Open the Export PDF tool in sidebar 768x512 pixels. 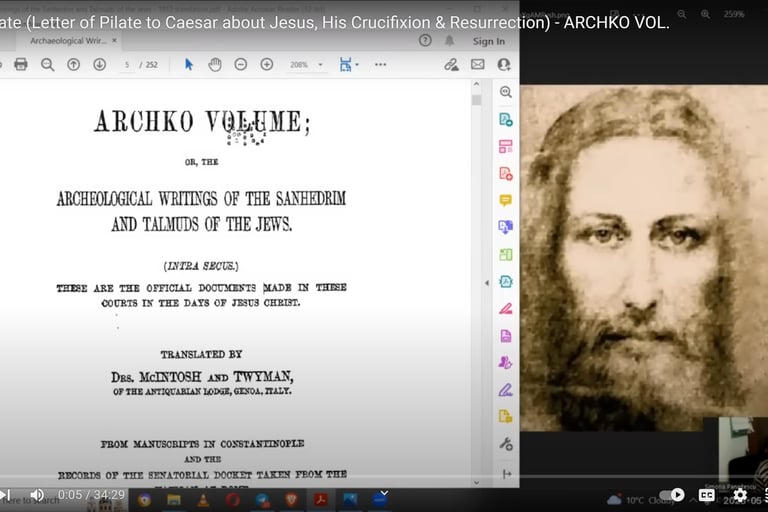point(505,119)
